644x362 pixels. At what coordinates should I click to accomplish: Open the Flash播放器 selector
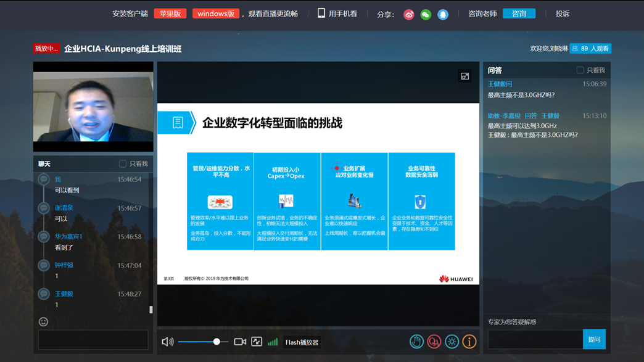(x=302, y=341)
